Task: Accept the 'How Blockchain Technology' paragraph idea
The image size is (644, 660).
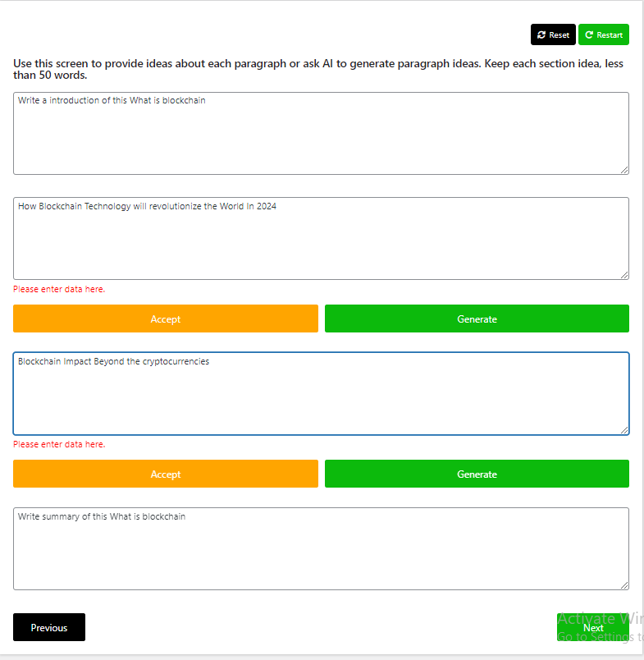Action: pyautogui.click(x=165, y=319)
